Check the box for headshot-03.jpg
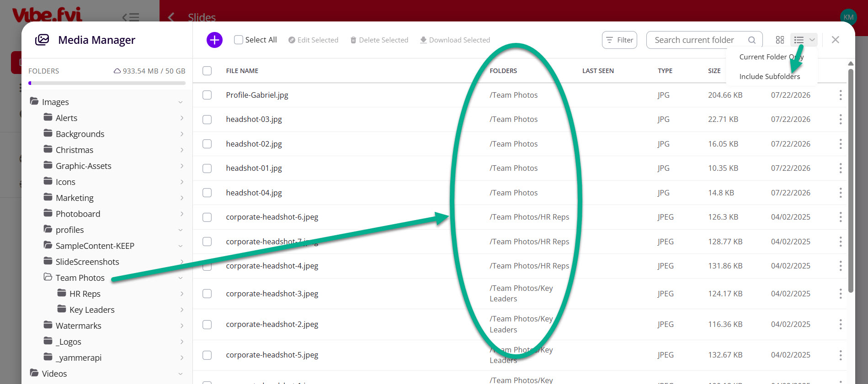The height and width of the screenshot is (384, 868). 207,119
